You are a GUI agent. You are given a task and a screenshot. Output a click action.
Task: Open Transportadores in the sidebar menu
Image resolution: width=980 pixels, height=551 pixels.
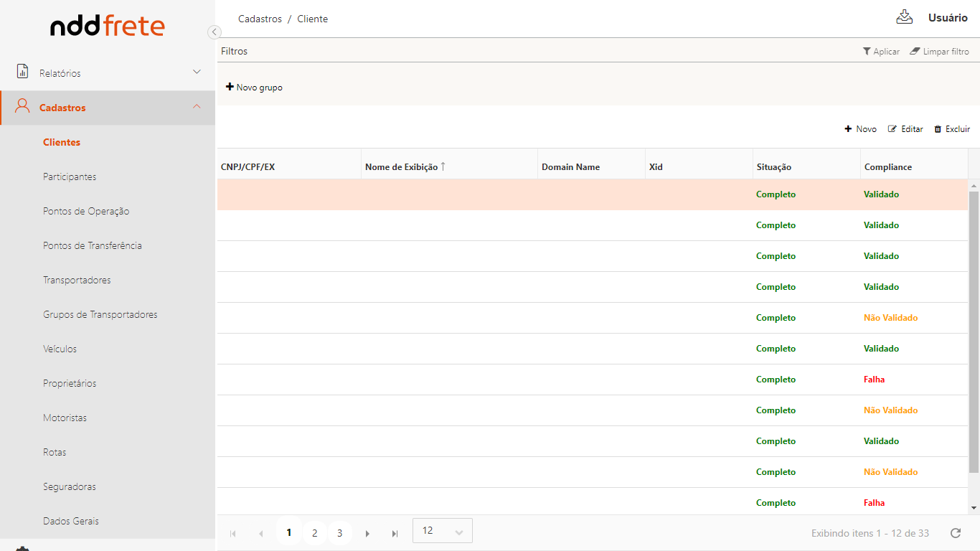point(77,280)
